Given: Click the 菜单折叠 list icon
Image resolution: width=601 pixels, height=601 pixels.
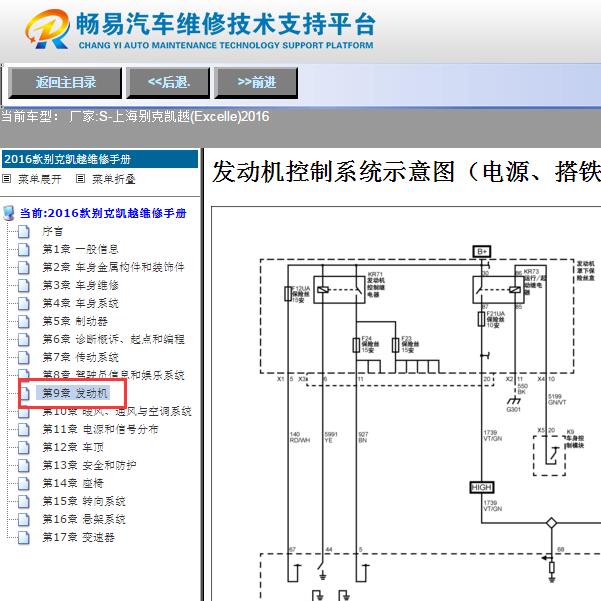Looking at the screenshot, I should pos(80,179).
